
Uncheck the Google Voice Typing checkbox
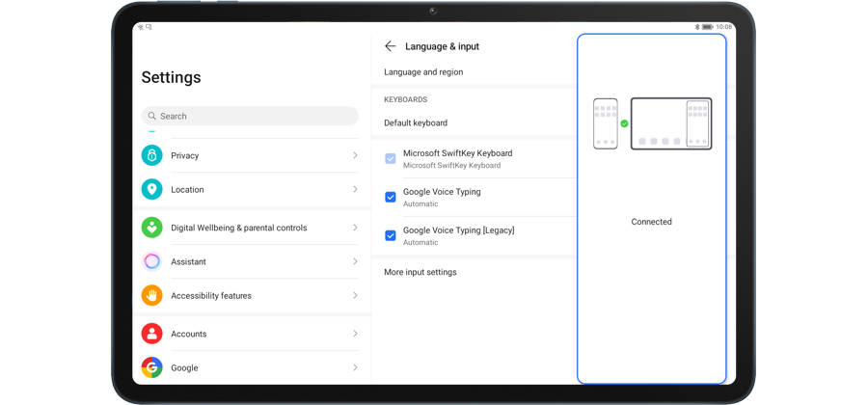[391, 197]
